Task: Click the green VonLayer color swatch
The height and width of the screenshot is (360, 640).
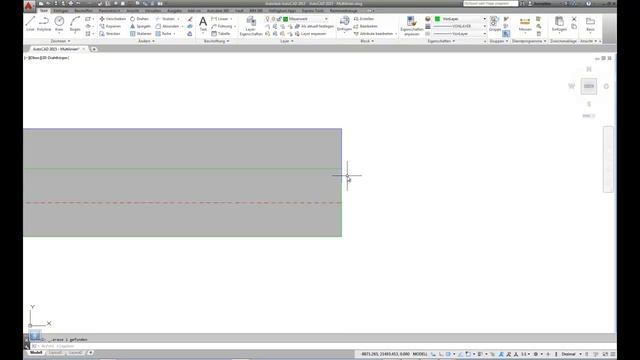Action: coord(437,19)
